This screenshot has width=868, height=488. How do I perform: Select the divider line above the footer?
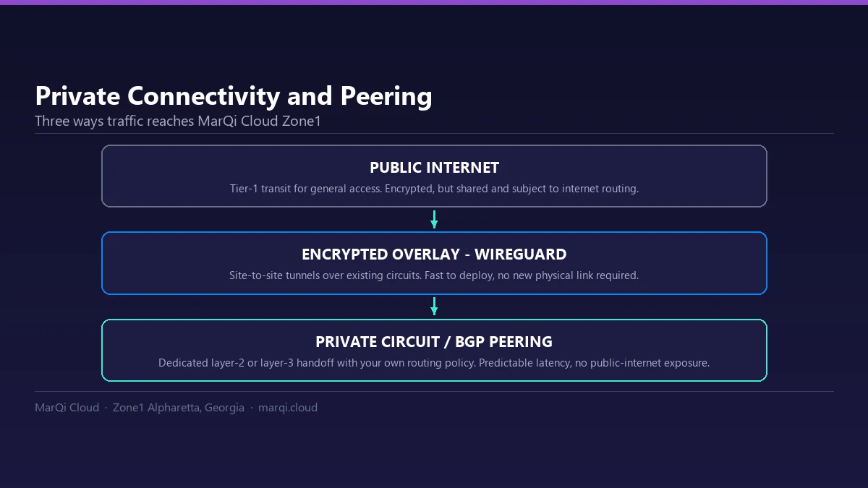pos(434,391)
